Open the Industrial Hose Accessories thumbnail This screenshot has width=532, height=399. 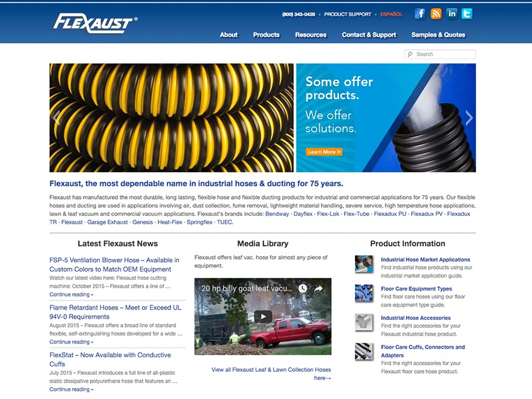[364, 323]
